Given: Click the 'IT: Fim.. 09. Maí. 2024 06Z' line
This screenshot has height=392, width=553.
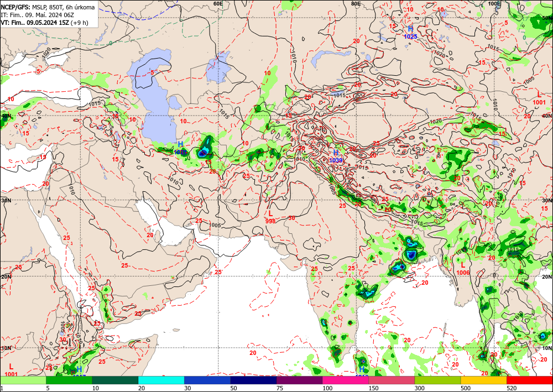Looking at the screenshot, I should pyautogui.click(x=37, y=15).
